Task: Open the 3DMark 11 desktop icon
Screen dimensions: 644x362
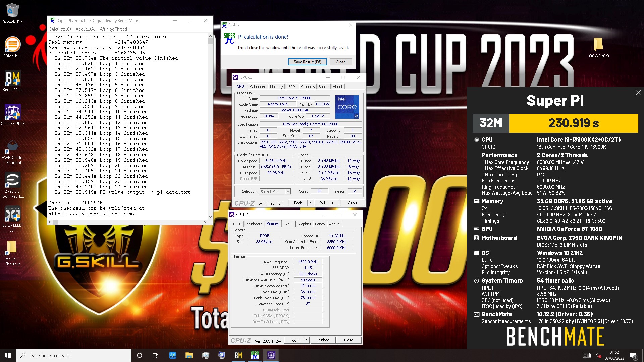Action: [x=12, y=47]
